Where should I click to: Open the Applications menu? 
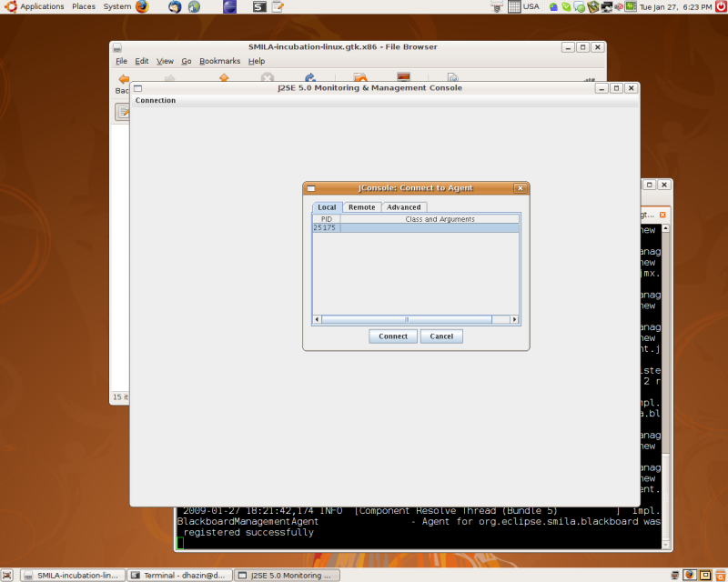[42, 6]
